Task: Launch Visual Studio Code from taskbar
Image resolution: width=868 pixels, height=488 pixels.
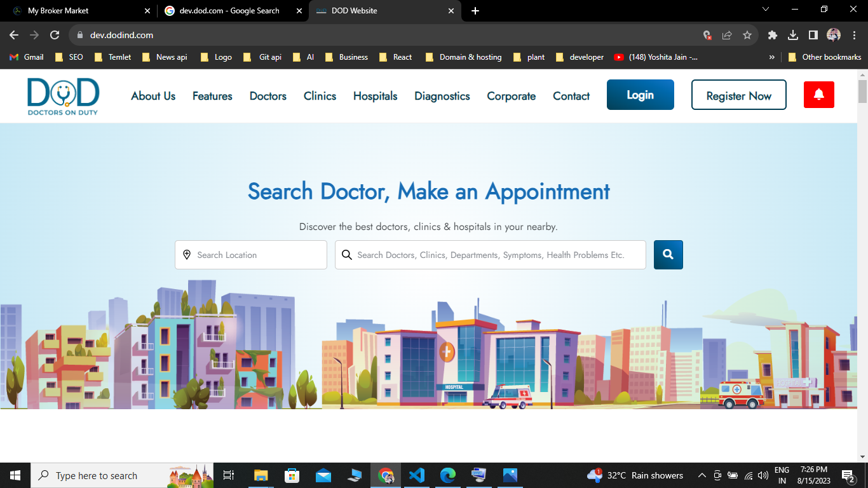Action: tap(417, 475)
